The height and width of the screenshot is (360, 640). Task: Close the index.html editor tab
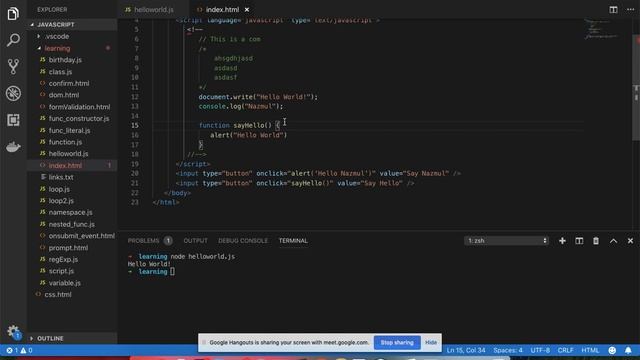(247, 9)
